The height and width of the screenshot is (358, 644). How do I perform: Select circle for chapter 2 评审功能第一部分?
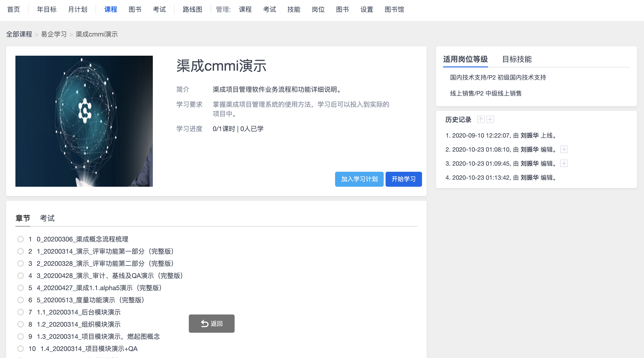pos(21,251)
